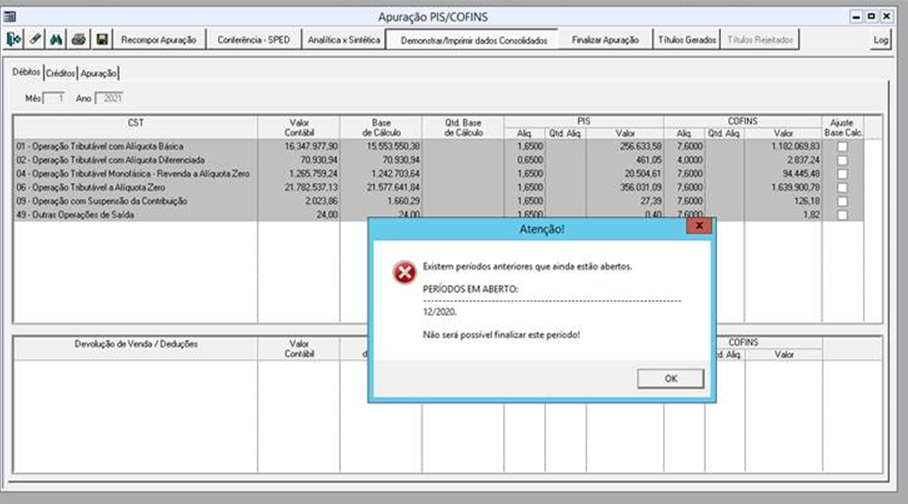The width and height of the screenshot is (908, 504).
Task: Click the COFINS value 1.639.900,78
Action: point(783,188)
